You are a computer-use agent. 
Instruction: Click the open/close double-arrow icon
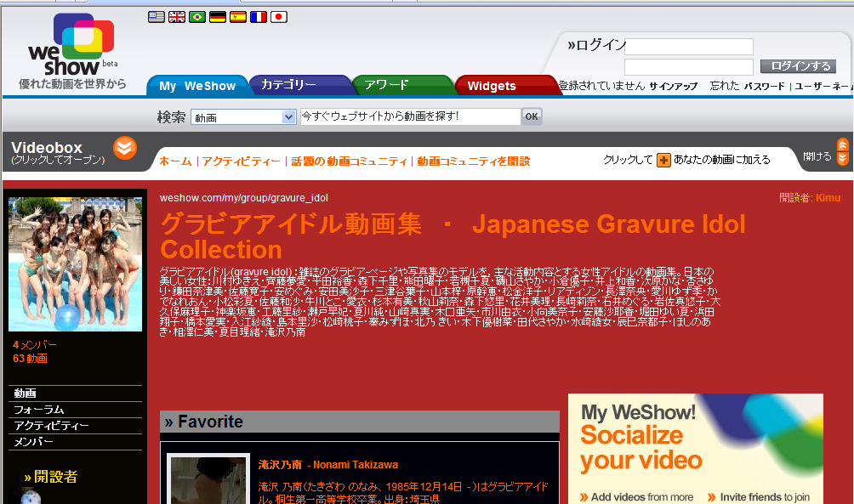pyautogui.click(x=843, y=152)
